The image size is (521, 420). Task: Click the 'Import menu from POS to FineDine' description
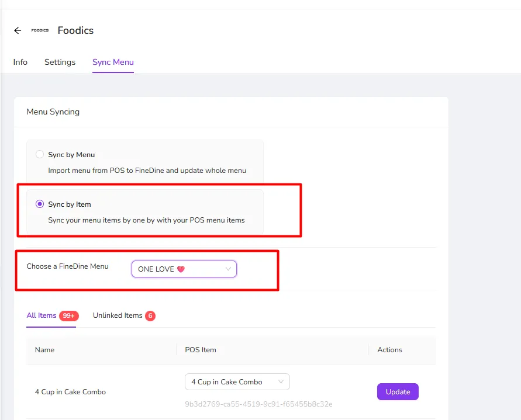[147, 171]
